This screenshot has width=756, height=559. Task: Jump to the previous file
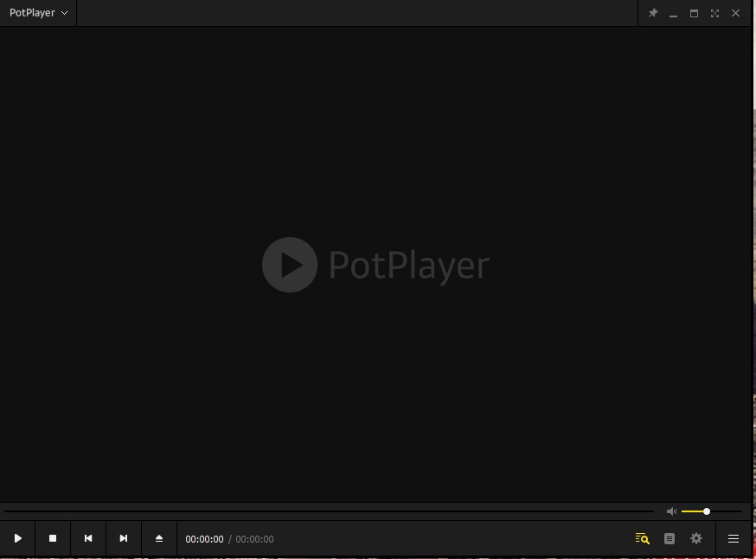click(88, 538)
